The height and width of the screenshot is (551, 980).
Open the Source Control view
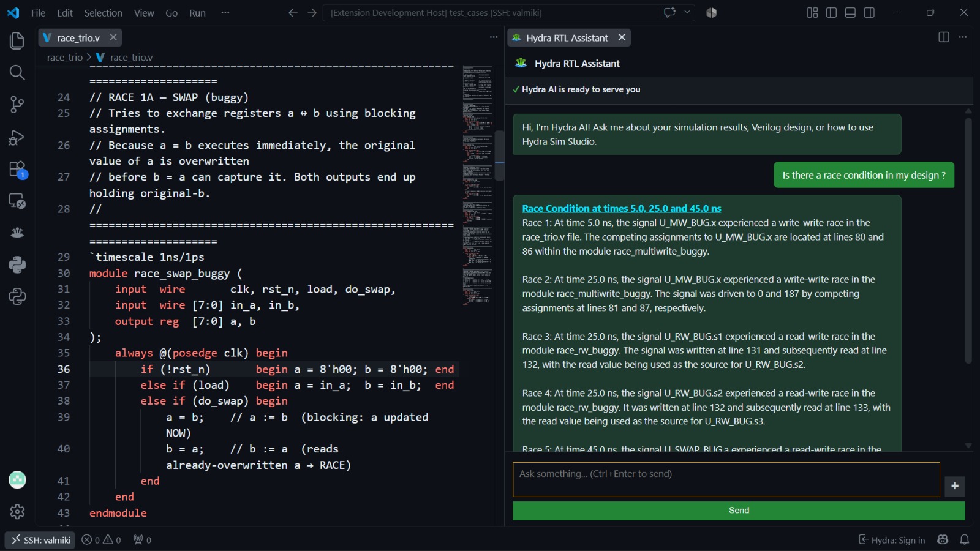(x=17, y=105)
